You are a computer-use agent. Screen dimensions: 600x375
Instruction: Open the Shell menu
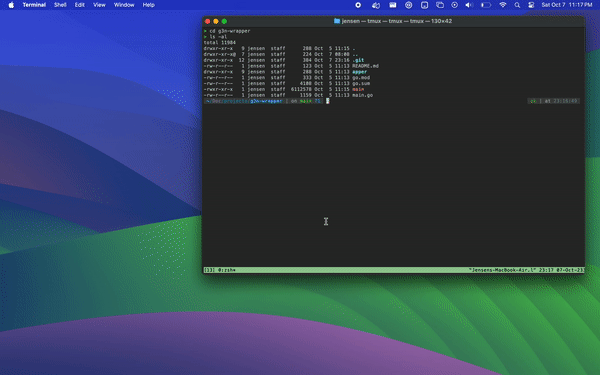click(x=60, y=5)
